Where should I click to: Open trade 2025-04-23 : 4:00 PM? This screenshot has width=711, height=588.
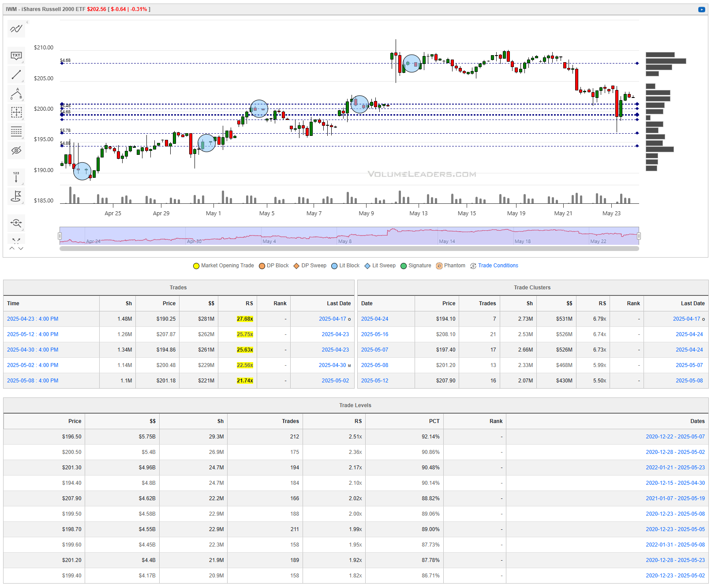(x=33, y=319)
